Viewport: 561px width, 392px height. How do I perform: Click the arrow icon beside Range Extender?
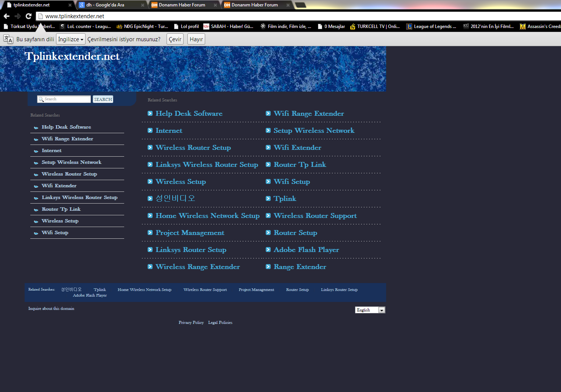(268, 267)
